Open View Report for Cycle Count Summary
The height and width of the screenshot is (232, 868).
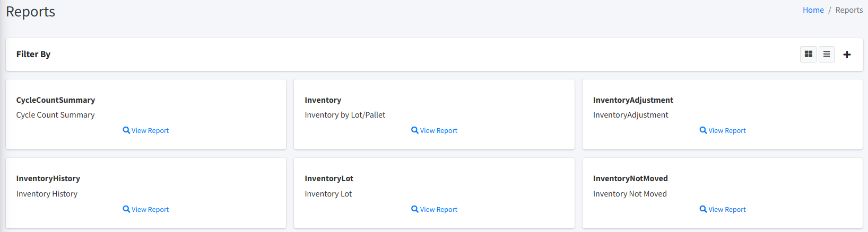[150, 131]
